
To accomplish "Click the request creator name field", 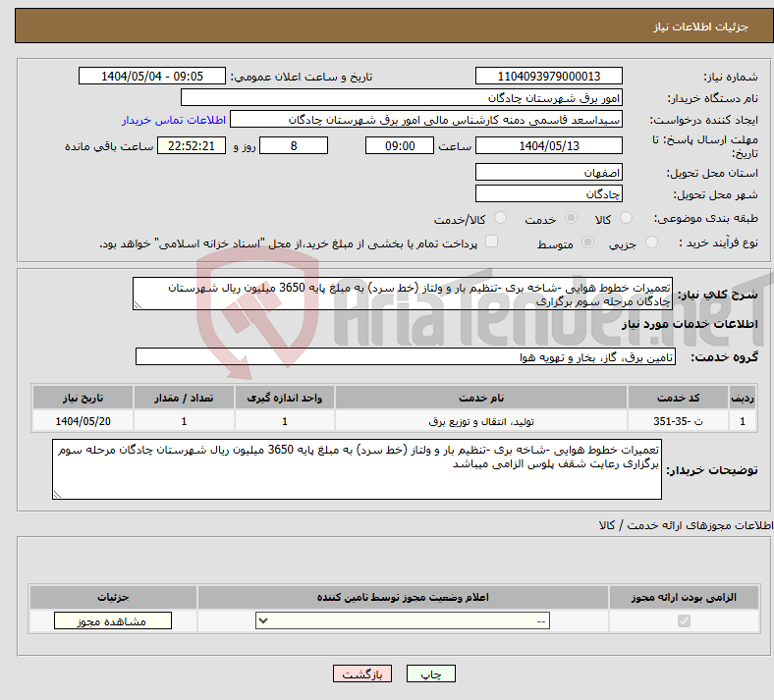I will point(426,120).
